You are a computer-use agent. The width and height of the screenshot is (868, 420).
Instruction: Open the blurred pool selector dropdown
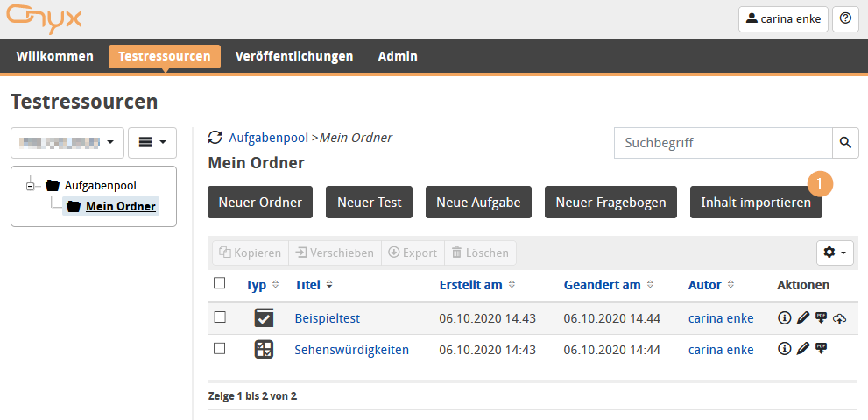pos(67,142)
